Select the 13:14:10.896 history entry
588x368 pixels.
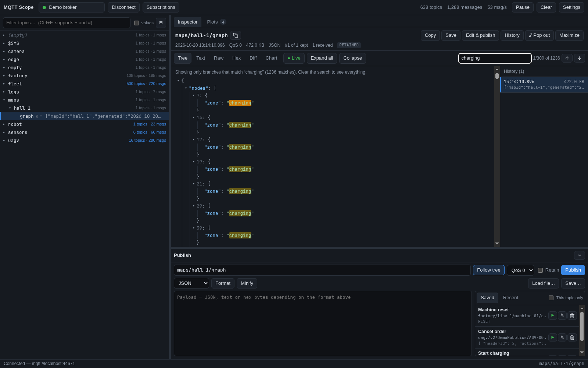coord(544,85)
